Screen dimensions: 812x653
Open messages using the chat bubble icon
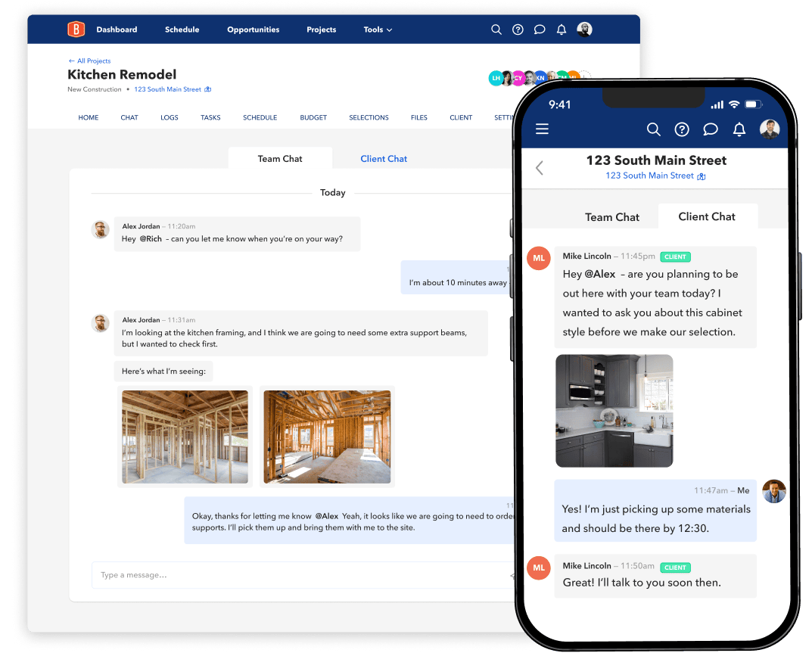pyautogui.click(x=540, y=30)
